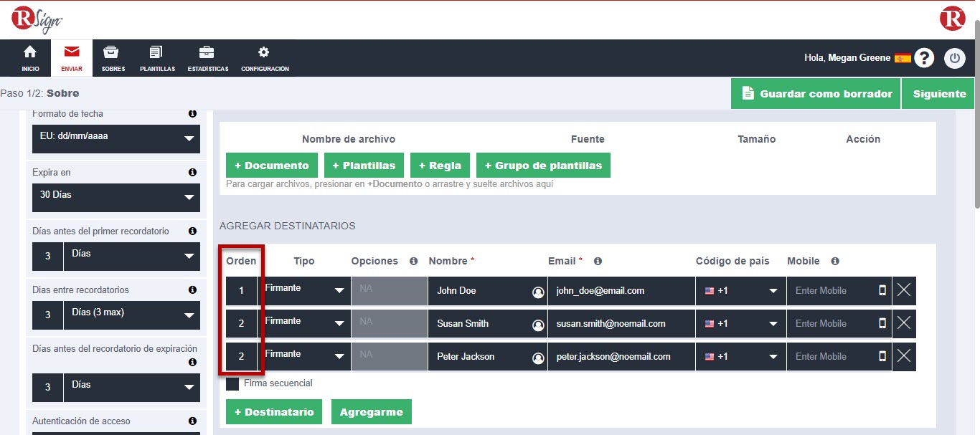This screenshot has height=435, width=980.
Task: Select the SOBRES envelope icon
Action: [111, 57]
